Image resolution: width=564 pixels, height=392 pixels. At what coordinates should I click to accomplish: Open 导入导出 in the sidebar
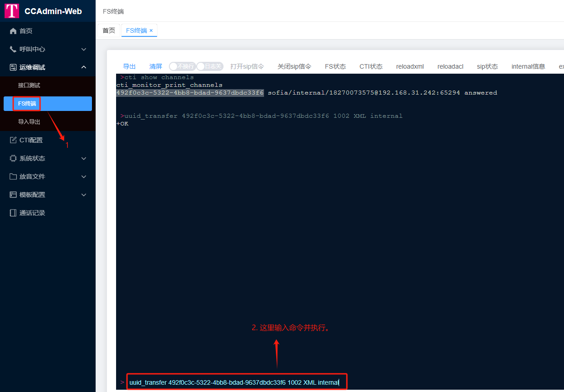pyautogui.click(x=29, y=122)
